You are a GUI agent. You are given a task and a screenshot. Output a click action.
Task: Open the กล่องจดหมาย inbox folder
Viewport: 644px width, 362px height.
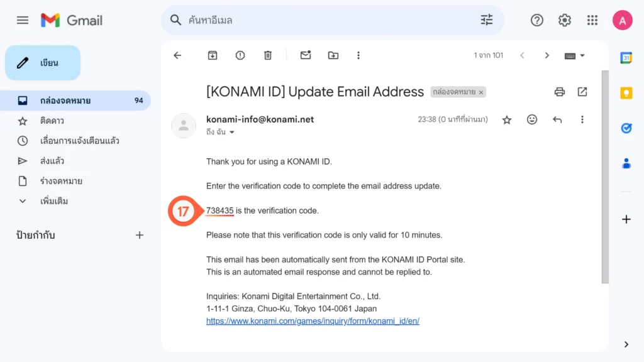coord(65,101)
